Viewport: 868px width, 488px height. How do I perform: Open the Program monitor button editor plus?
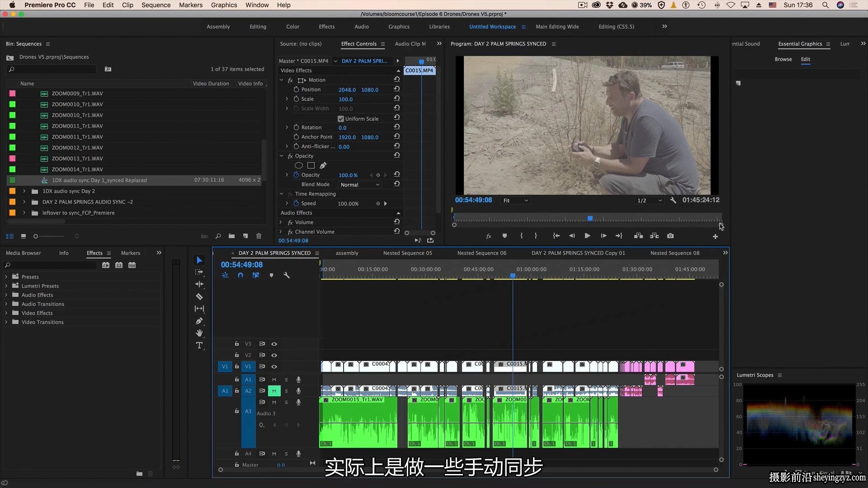(715, 236)
